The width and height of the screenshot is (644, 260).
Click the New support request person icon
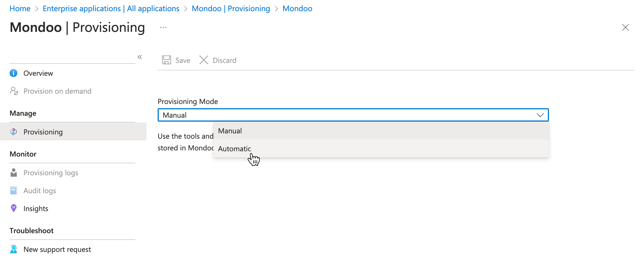(13, 249)
